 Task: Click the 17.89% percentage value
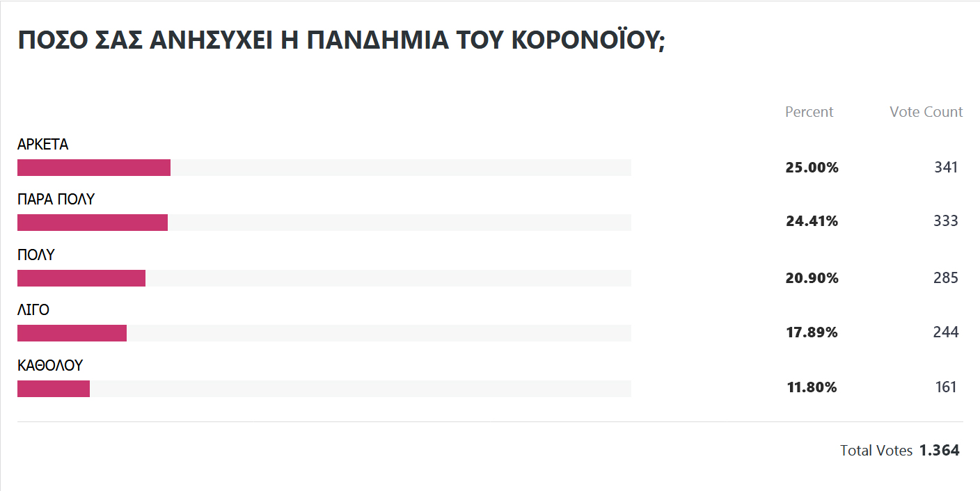pos(812,332)
